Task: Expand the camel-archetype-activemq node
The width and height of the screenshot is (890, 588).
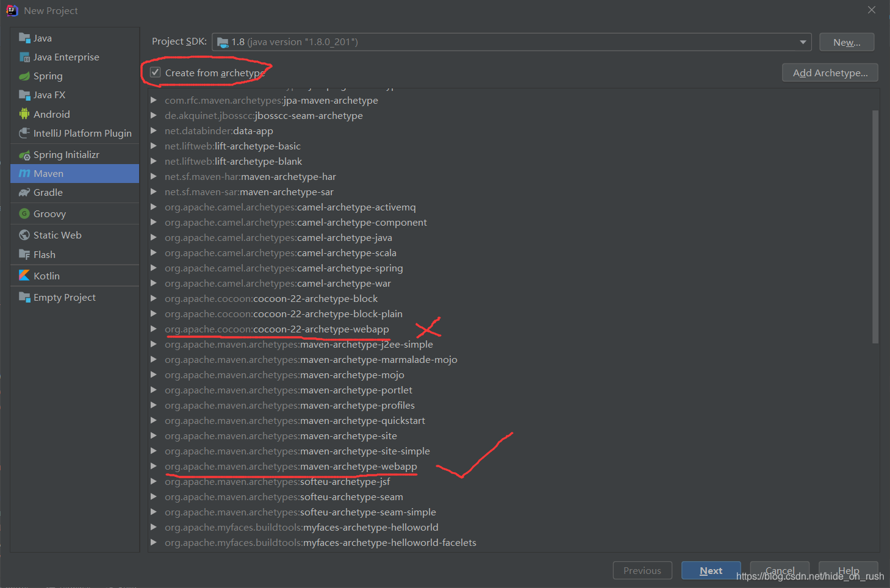Action: click(x=154, y=207)
